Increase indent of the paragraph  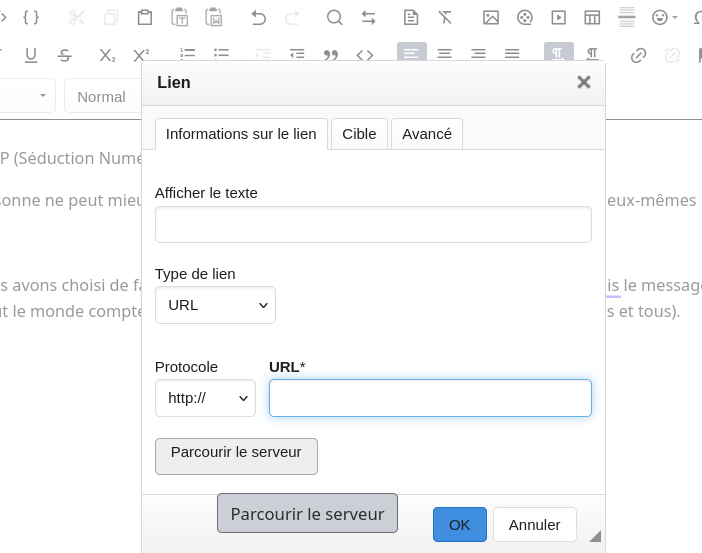coord(297,54)
